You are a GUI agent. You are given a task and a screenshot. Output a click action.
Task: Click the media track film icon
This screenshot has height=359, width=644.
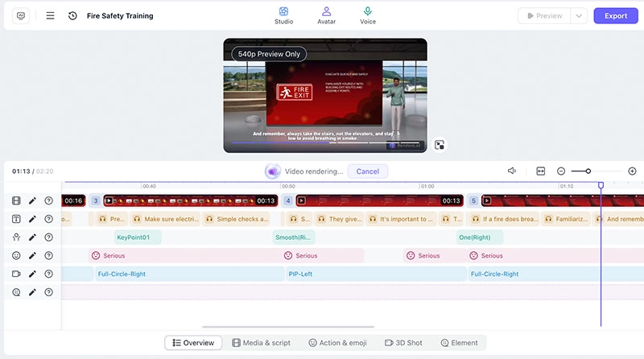(16, 200)
